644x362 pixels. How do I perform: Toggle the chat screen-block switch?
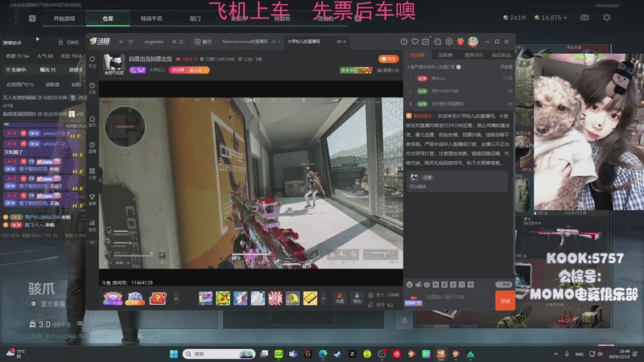(x=503, y=285)
